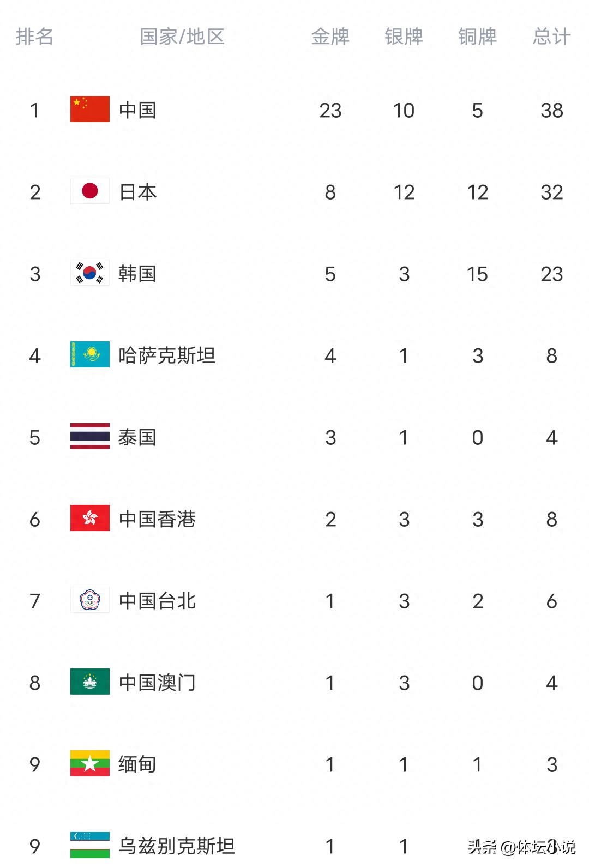Click China's total medal count 38
589x868 pixels.
[x=552, y=111]
